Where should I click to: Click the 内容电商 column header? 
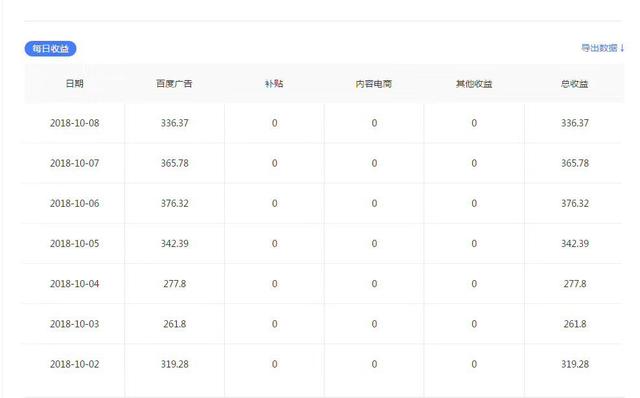pos(374,84)
